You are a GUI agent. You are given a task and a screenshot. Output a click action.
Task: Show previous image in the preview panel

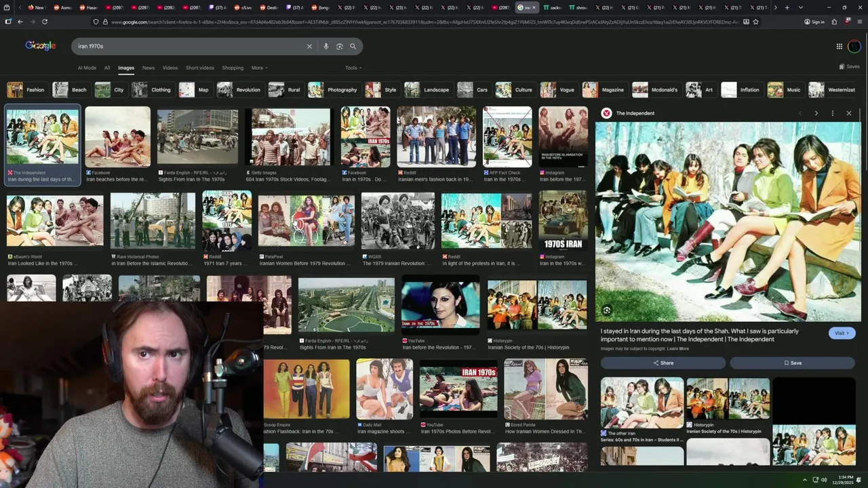[800, 113]
